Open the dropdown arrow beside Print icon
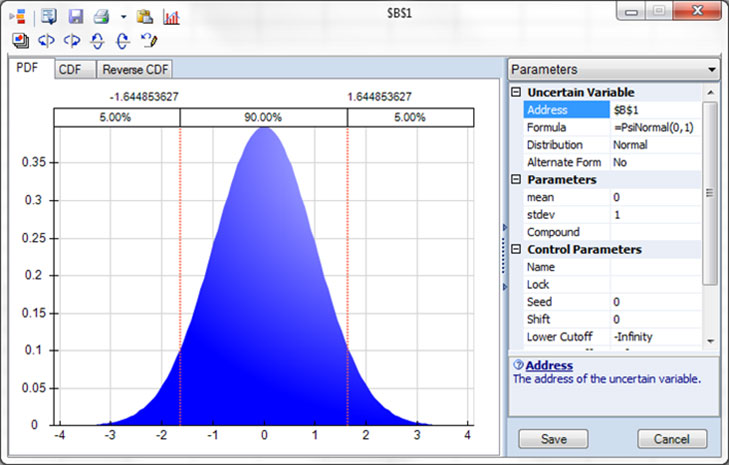This screenshot has width=729, height=465. [122, 17]
